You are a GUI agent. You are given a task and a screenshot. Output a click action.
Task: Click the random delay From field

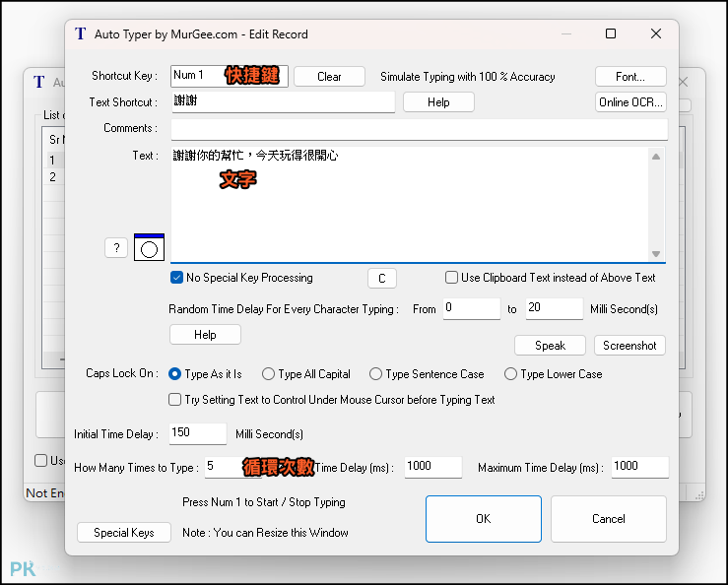click(472, 308)
